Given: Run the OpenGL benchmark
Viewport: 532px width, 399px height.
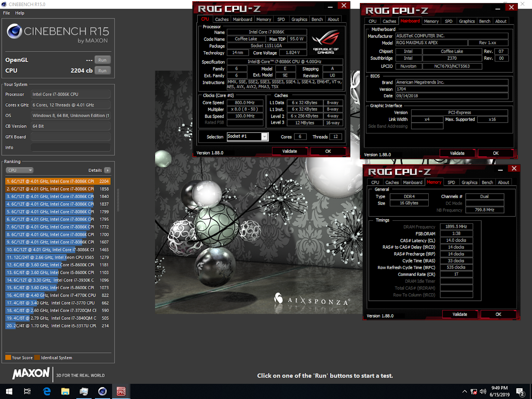Looking at the screenshot, I should [x=102, y=60].
